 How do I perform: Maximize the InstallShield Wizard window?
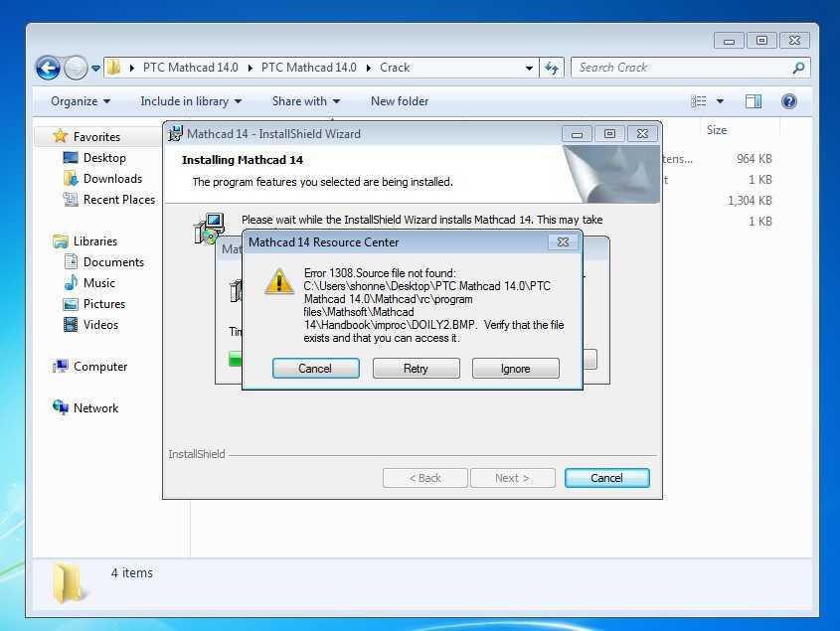pyautogui.click(x=609, y=134)
